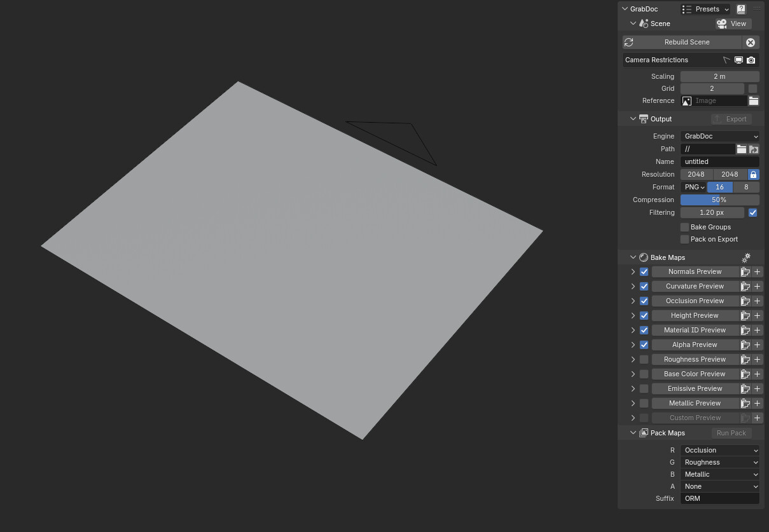The height and width of the screenshot is (532, 769).
Task: Click the camera icon next to View
Action: tap(721, 24)
